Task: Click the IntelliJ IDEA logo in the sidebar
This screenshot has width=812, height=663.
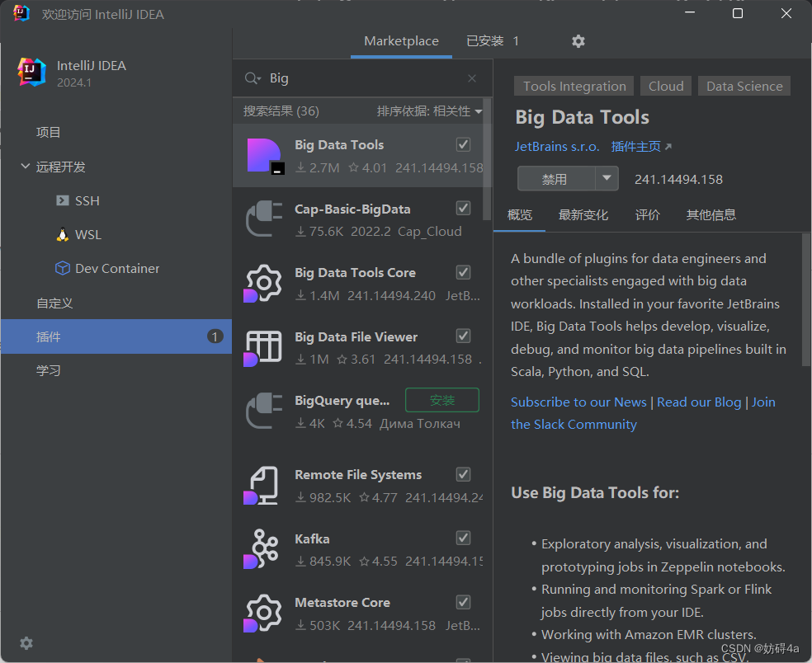Action: 31,72
